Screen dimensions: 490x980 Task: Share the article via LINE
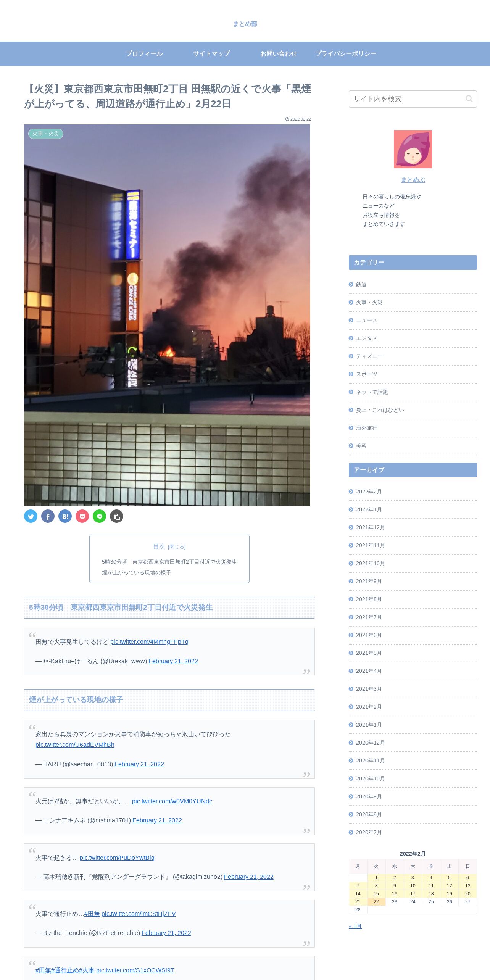99,516
